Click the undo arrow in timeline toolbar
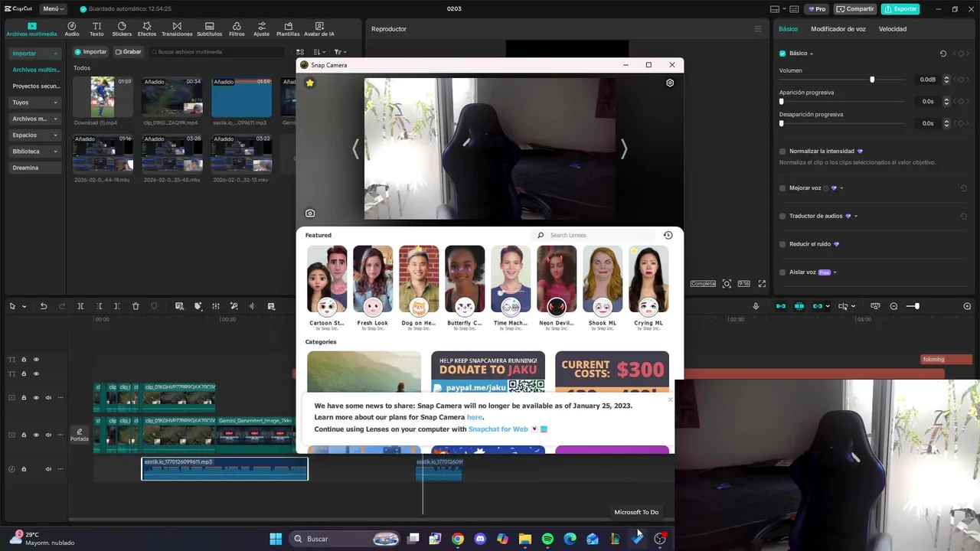Viewport: 980px width, 551px height. (44, 306)
